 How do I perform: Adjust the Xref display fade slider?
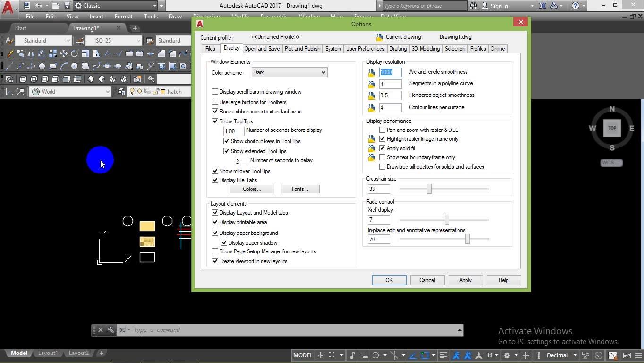447,220
